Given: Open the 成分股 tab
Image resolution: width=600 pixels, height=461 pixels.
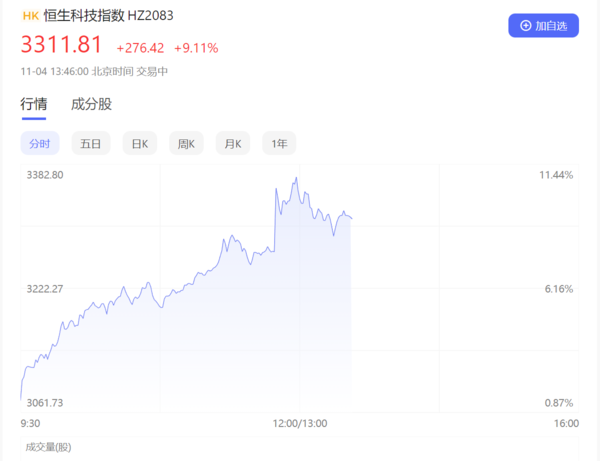Looking at the screenshot, I should (x=91, y=103).
